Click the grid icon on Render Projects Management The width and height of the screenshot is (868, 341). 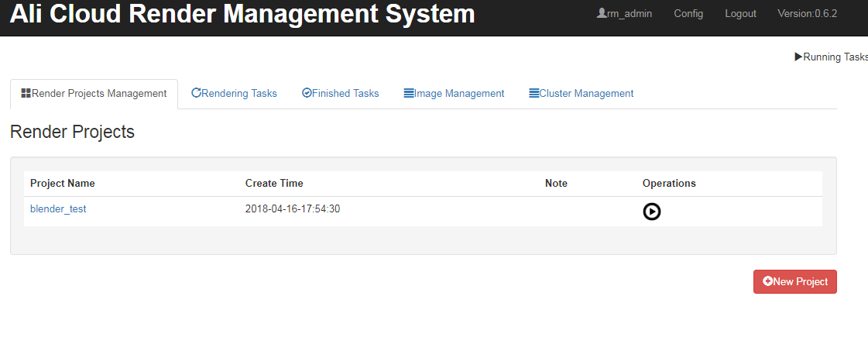coord(26,93)
